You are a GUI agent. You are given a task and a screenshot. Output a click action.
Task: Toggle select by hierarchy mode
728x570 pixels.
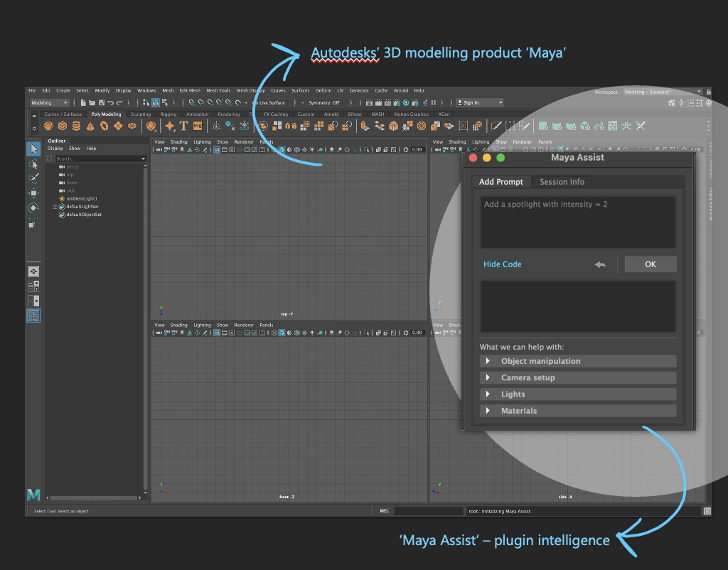point(146,102)
